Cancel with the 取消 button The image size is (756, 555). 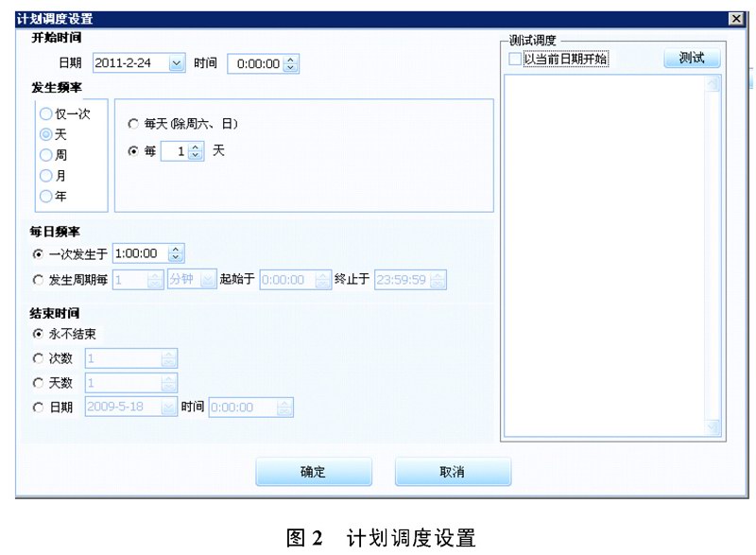tap(453, 471)
